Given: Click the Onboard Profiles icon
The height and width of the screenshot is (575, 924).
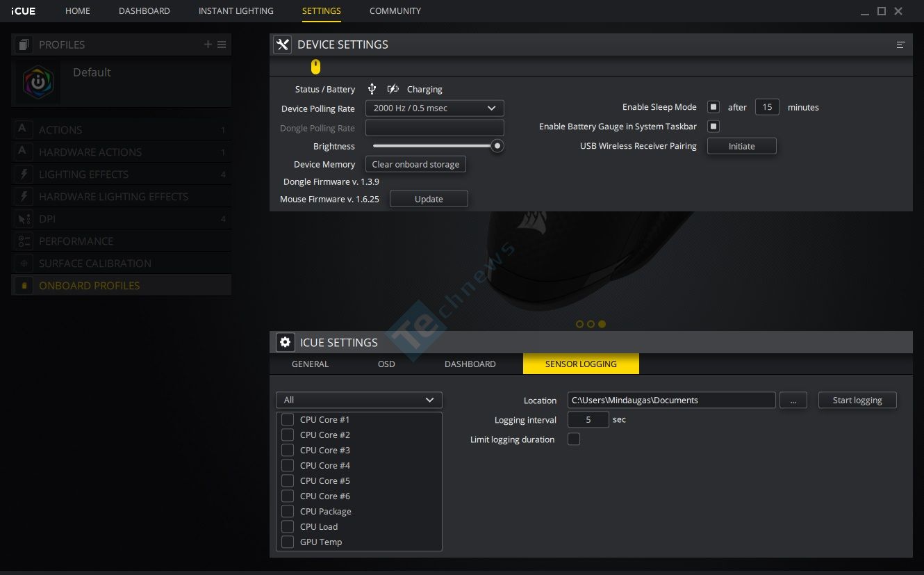Looking at the screenshot, I should pos(24,285).
